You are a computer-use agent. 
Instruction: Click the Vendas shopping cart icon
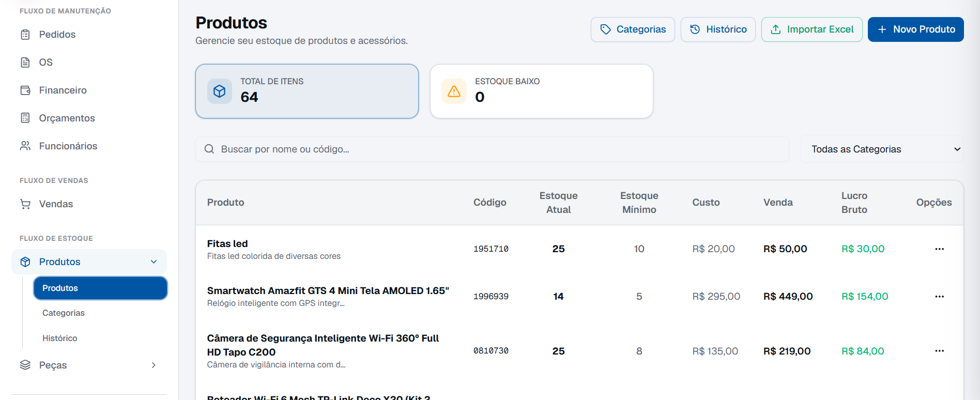[25, 204]
